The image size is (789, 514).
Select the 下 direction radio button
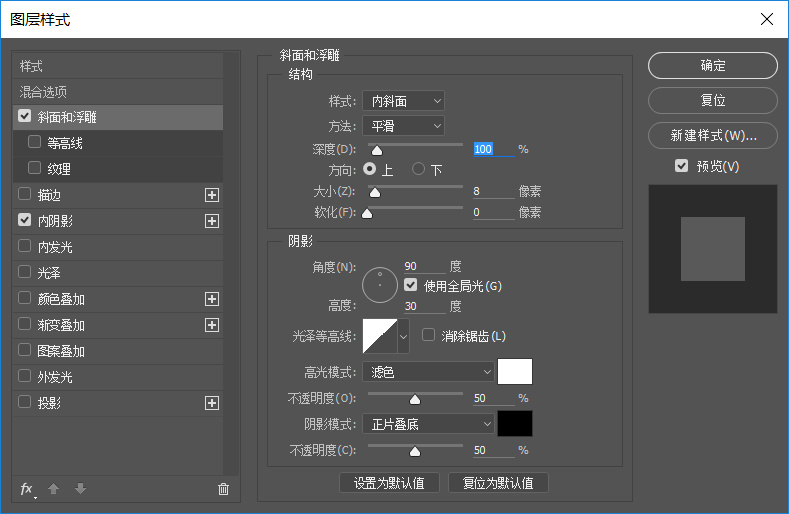(418, 170)
